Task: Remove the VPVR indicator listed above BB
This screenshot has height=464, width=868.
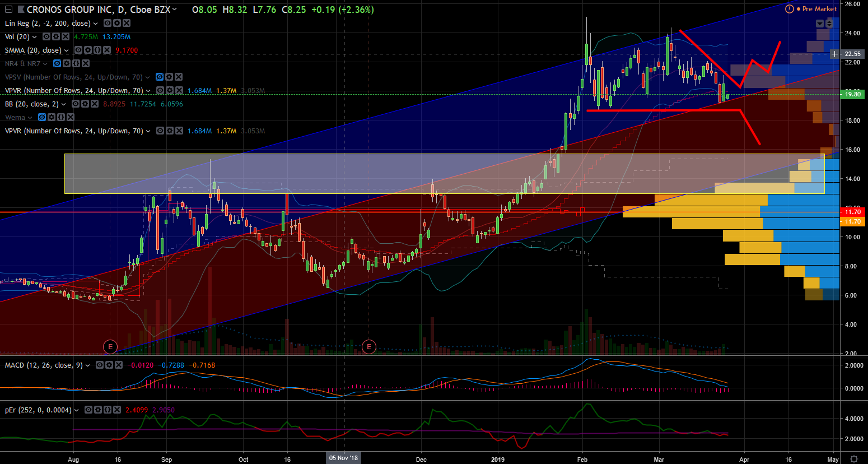Action: tap(179, 90)
